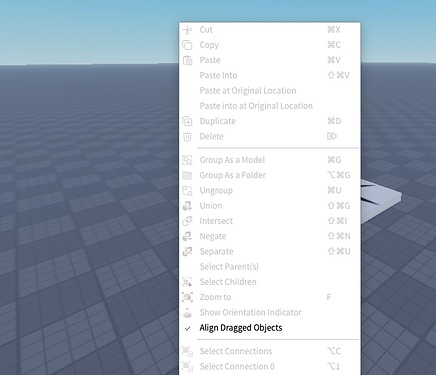Click the F shortcut for Zoom to

[x=329, y=297]
